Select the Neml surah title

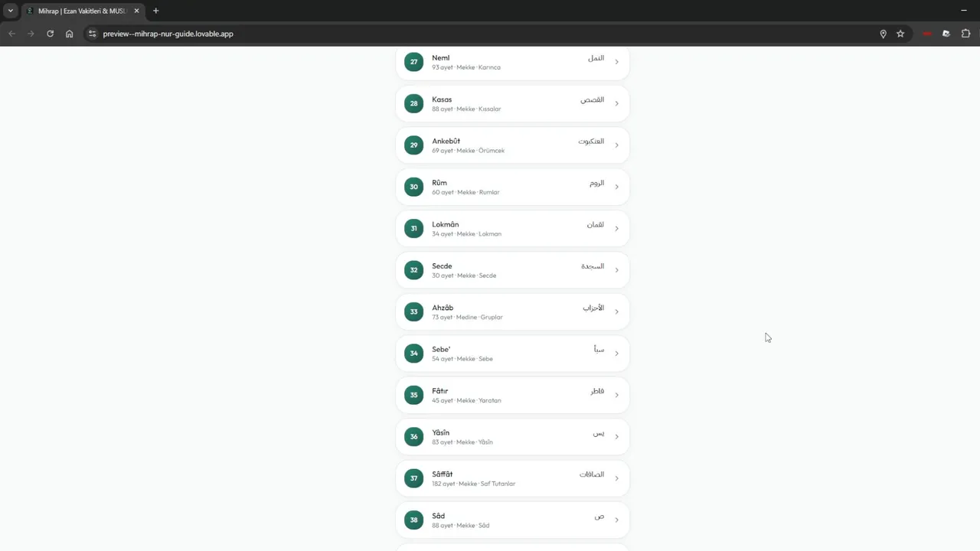click(440, 58)
